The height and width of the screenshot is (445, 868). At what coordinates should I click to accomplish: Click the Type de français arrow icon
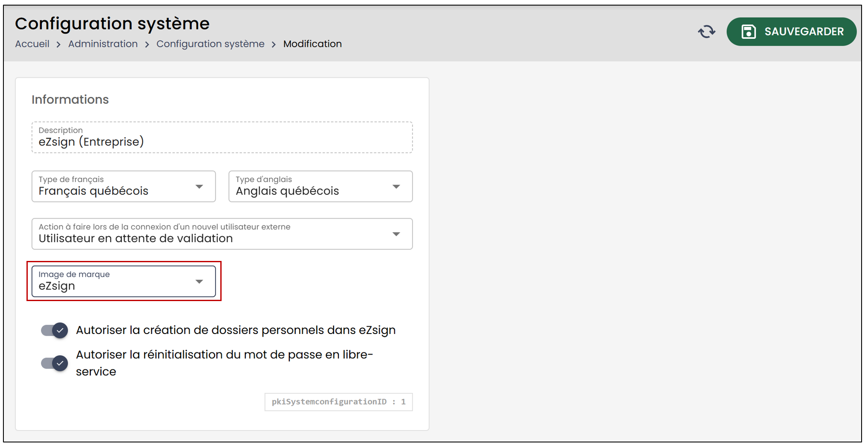click(199, 187)
